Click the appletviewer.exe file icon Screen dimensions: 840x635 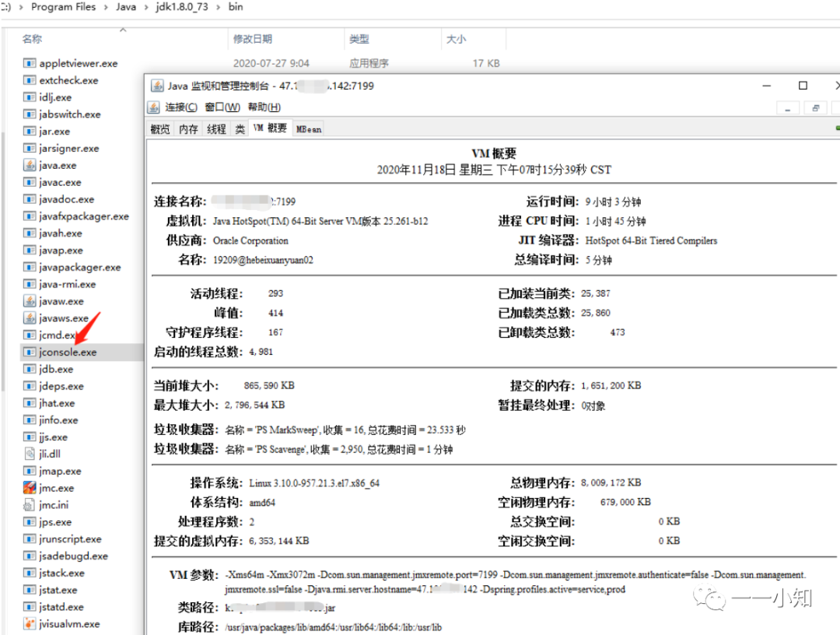30,63
